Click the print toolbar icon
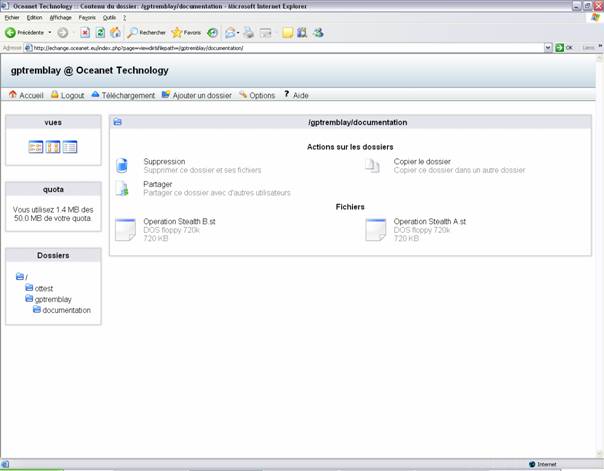 pyautogui.click(x=249, y=33)
